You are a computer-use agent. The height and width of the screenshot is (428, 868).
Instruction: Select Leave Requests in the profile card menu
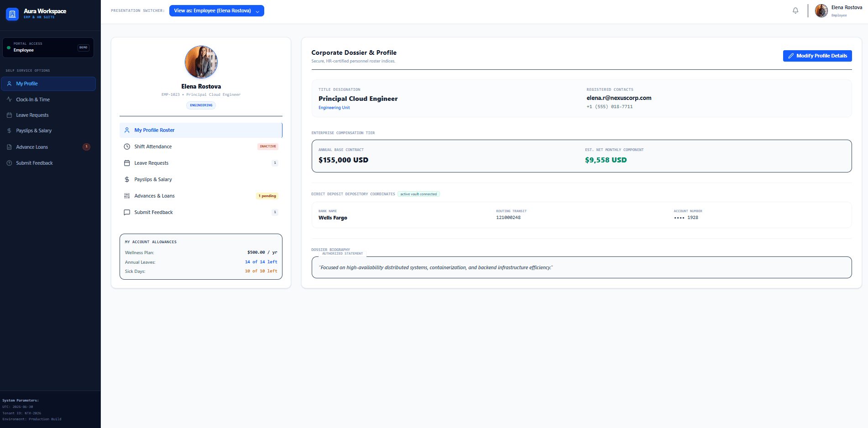[201, 163]
